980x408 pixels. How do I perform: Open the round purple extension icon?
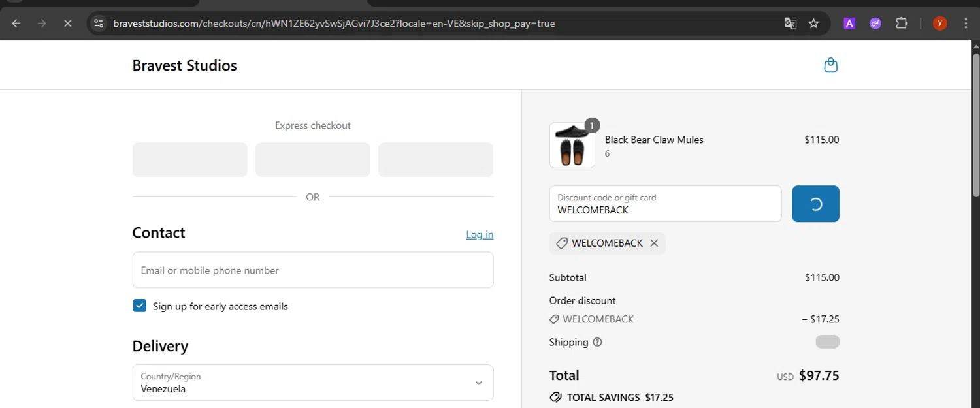pyautogui.click(x=875, y=24)
